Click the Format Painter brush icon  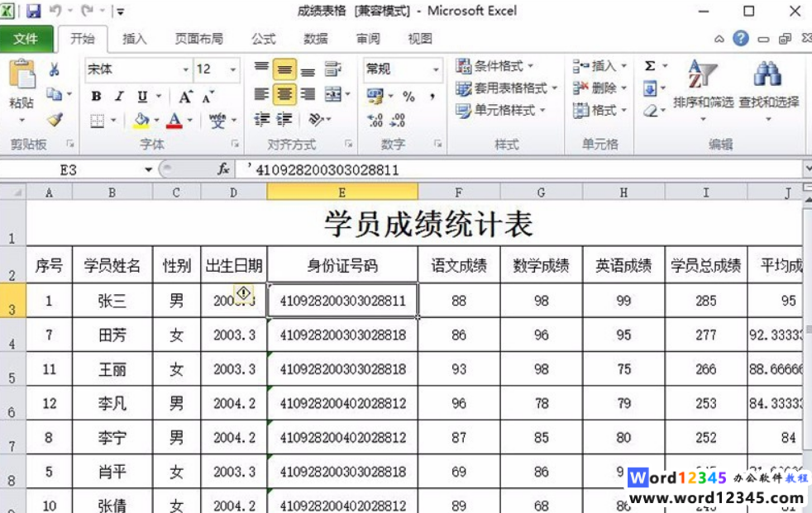coord(55,120)
